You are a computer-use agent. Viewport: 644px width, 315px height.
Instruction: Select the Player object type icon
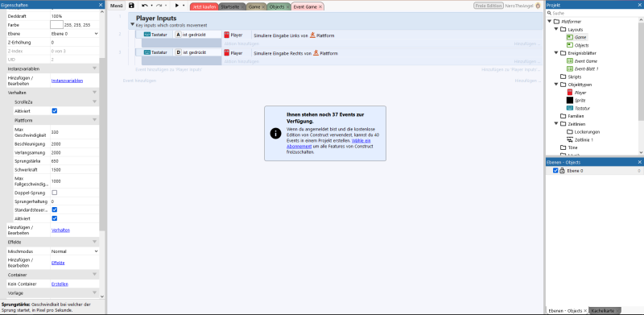(x=570, y=93)
